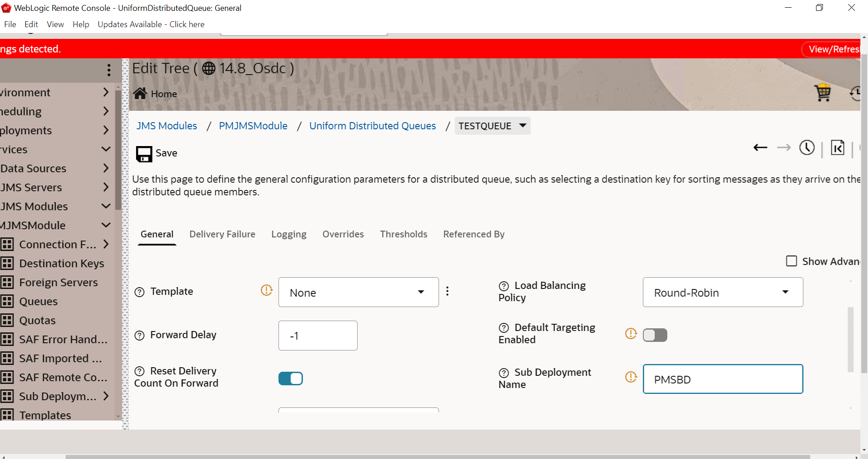Select Destination Keys in the navigation tree
This screenshot has height=459, width=868.
point(61,263)
